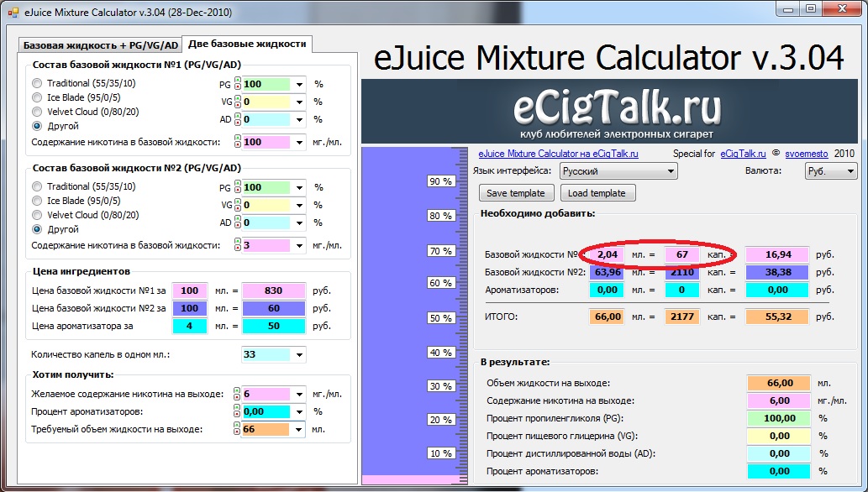The image size is (868, 492).
Task: Bump down base №2 nicotine content red arrow
Action: 238,249
